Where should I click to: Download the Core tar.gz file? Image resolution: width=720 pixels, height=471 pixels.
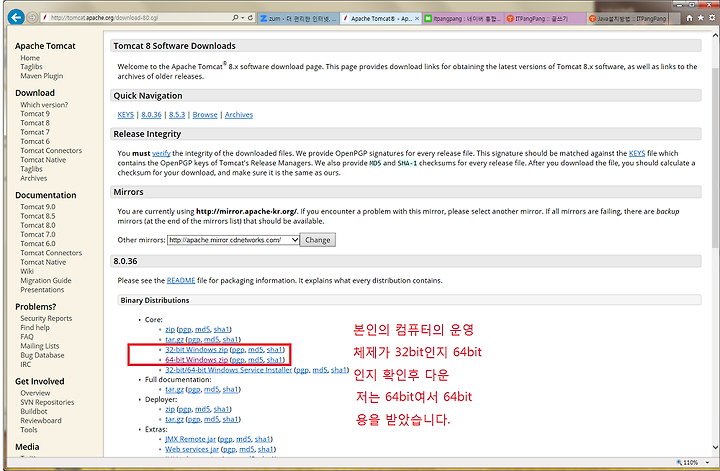[174, 340]
